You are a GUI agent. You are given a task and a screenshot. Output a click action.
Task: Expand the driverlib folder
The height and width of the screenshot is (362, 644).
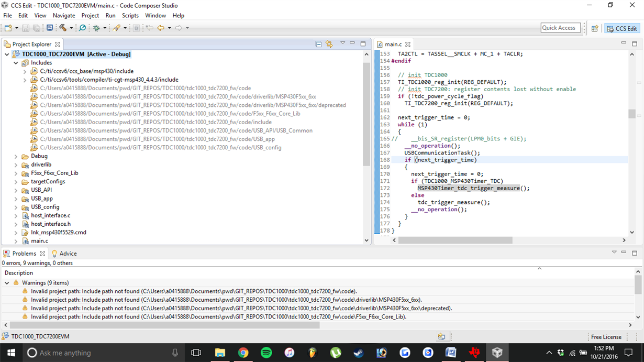pyautogui.click(x=16, y=164)
